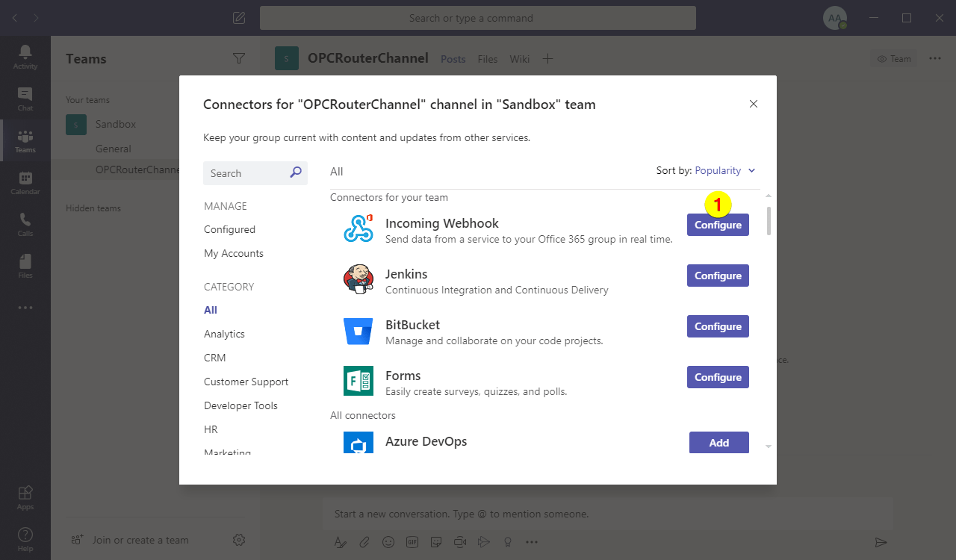This screenshot has height=560, width=956.
Task: Configure the Incoming Webhook connector
Action: pyautogui.click(x=718, y=224)
